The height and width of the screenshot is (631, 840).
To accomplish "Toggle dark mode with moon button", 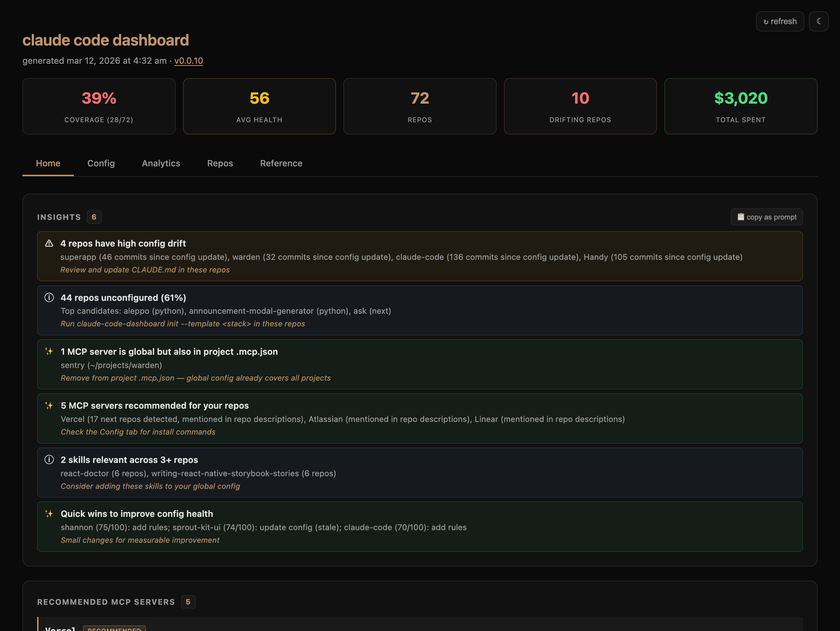I will pyautogui.click(x=818, y=21).
